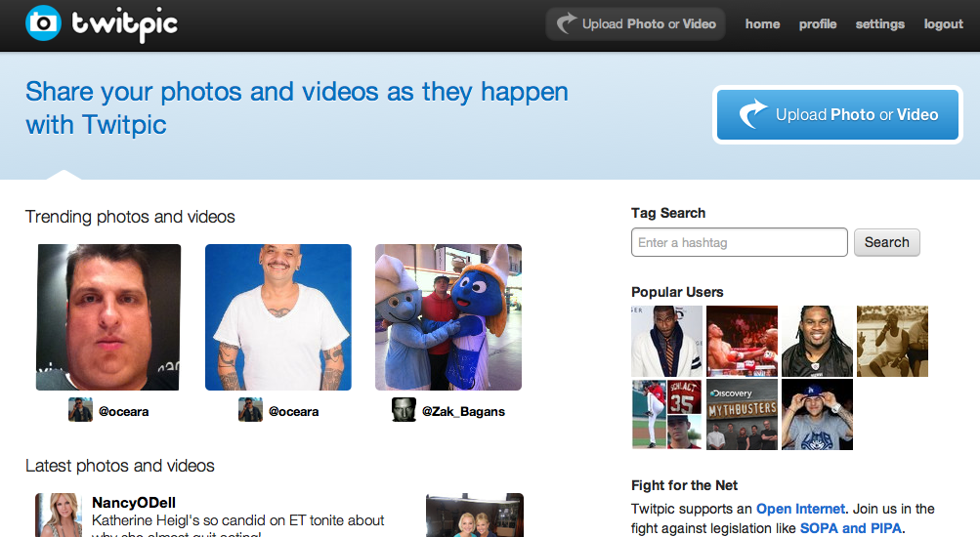Open trending photo of man's face close-up
This screenshot has height=537, width=980.
108,317
